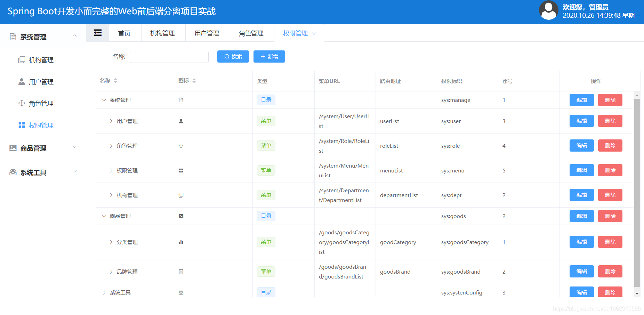Click the grid icon in 权限管理 table row
Screen dimensions: 644x315
tap(181, 170)
